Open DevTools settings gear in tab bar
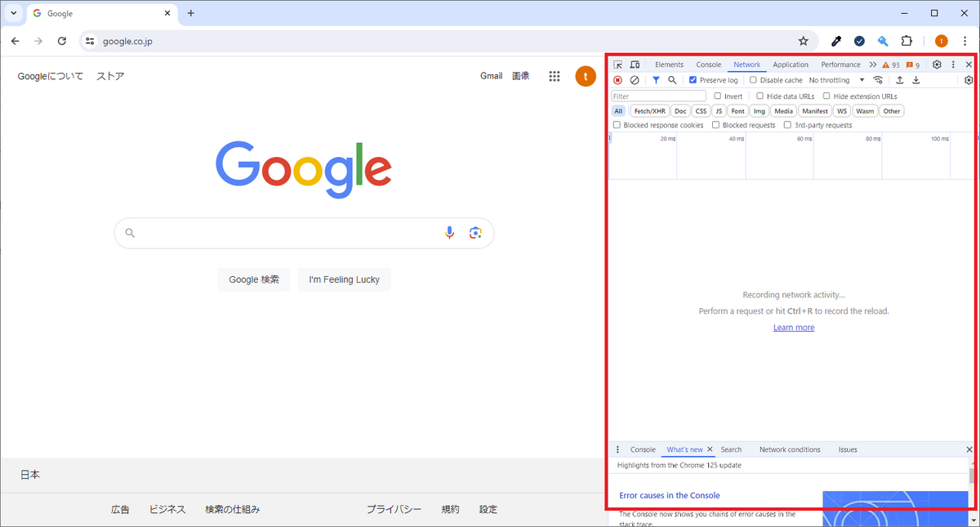 tap(937, 65)
